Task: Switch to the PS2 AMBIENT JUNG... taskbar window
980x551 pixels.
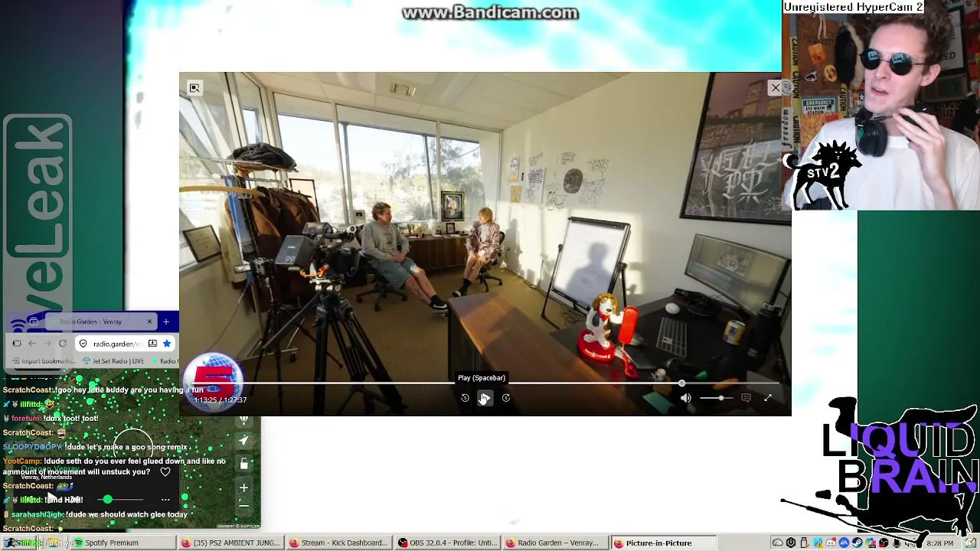Action: tap(230, 543)
